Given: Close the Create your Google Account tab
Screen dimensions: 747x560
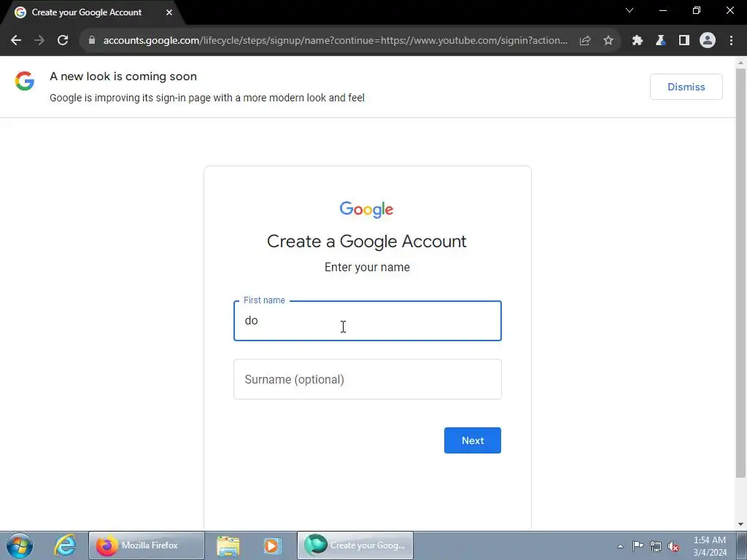Looking at the screenshot, I should (169, 12).
